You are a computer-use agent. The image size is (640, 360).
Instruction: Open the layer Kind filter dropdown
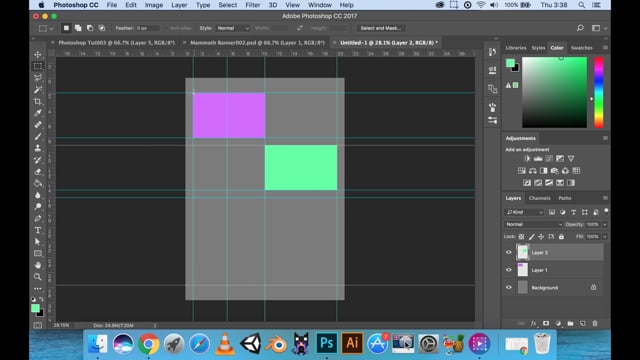point(524,212)
